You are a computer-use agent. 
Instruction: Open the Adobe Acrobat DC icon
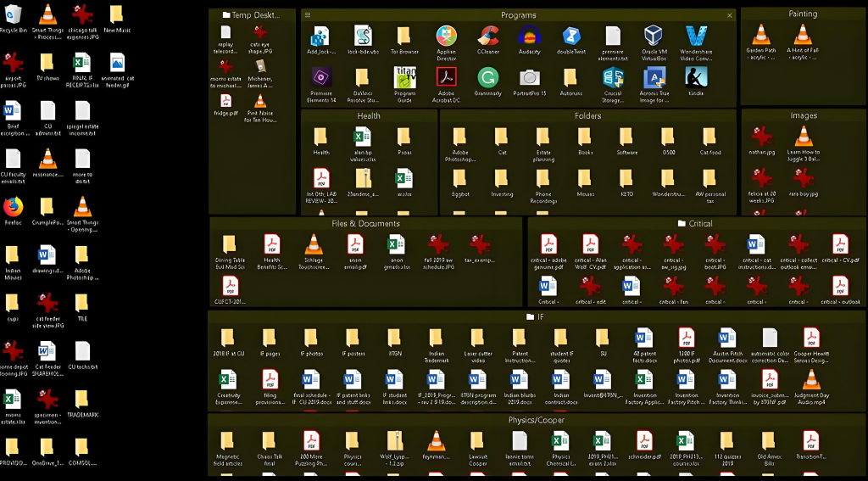coord(446,78)
